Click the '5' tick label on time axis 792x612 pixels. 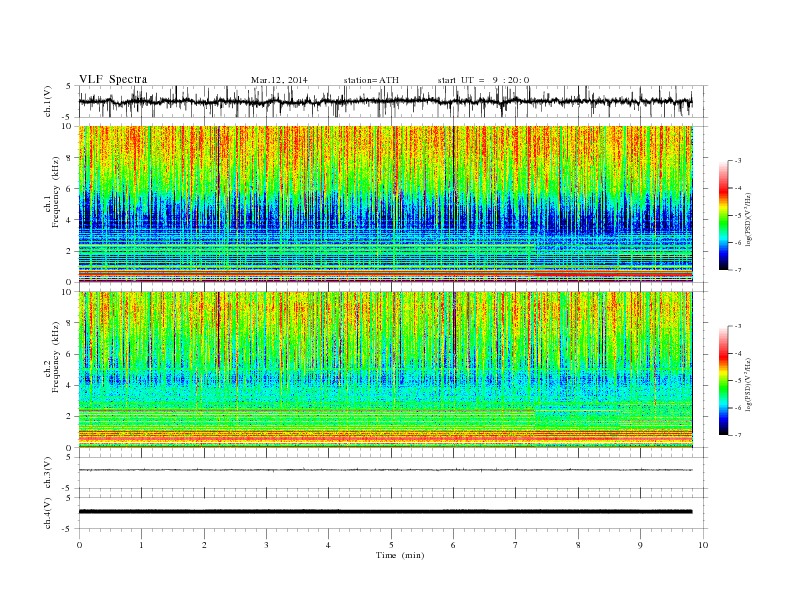(391, 545)
